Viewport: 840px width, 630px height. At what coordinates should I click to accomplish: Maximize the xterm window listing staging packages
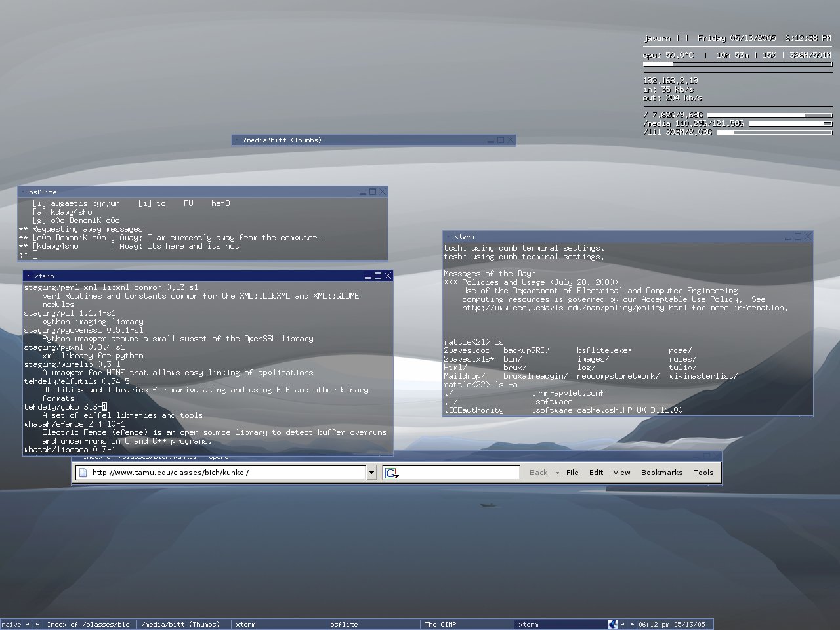tap(378, 276)
